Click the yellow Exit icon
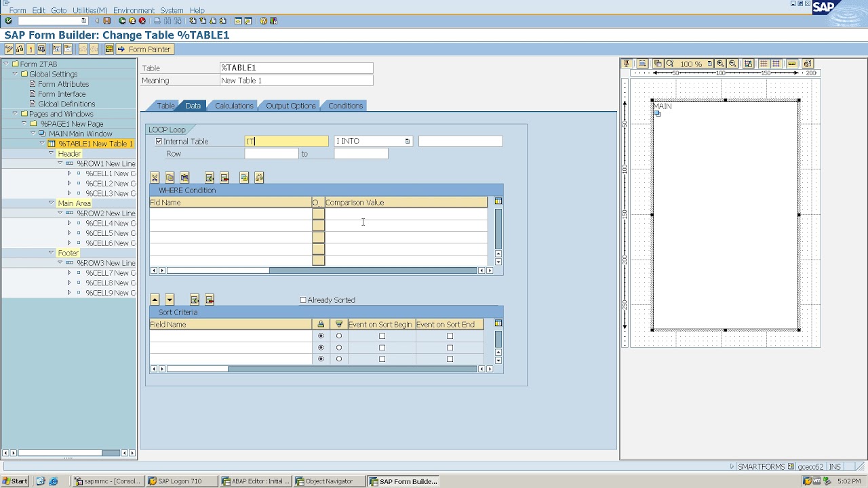868x488 pixels. point(132,21)
